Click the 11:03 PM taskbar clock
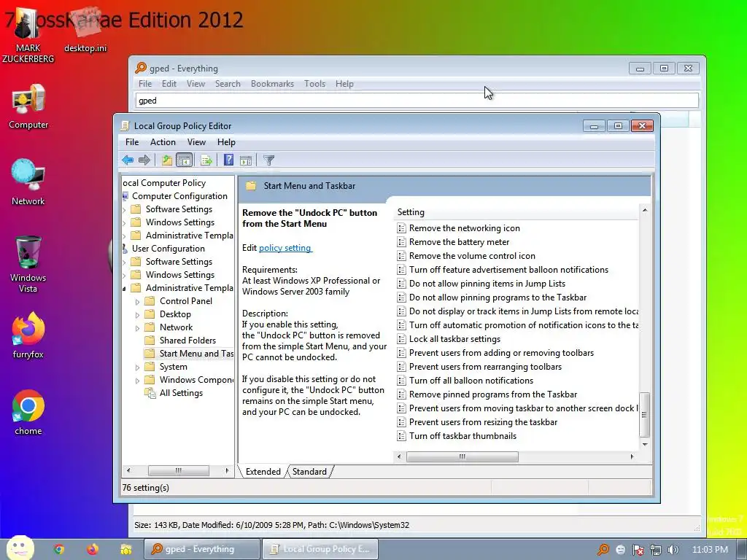 coord(710,550)
